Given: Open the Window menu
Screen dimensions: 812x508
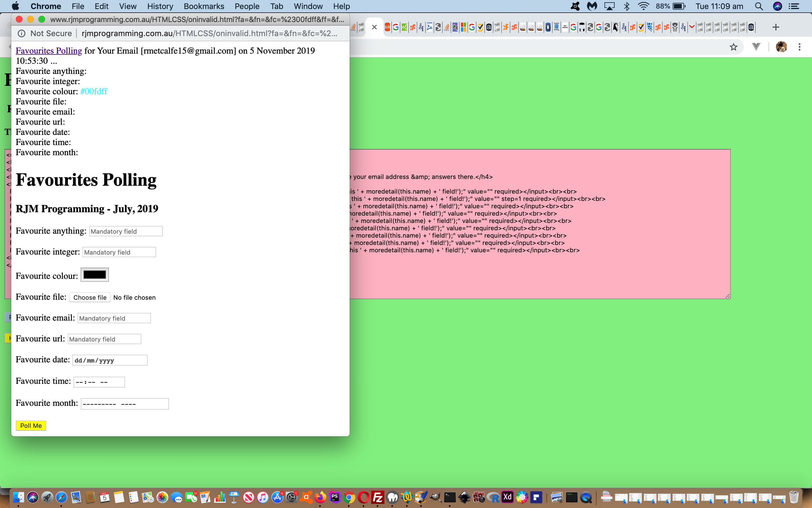Looking at the screenshot, I should pyautogui.click(x=308, y=6).
